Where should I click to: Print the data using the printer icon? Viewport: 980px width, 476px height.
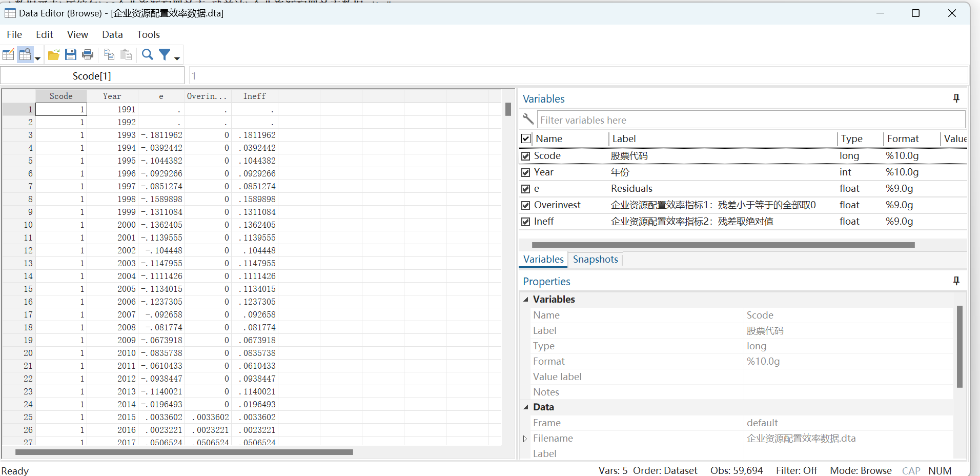coord(88,55)
